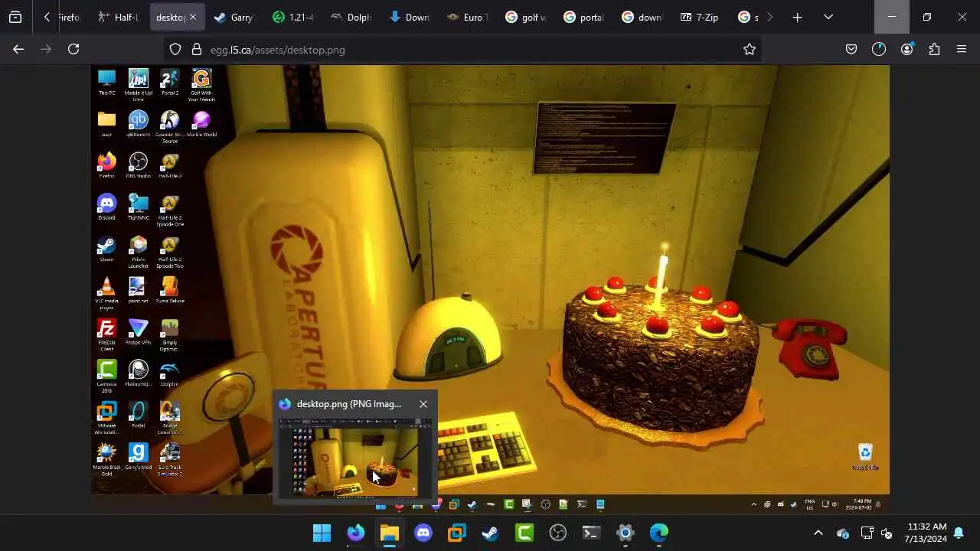Bookmark this page with the star icon

[750, 49]
